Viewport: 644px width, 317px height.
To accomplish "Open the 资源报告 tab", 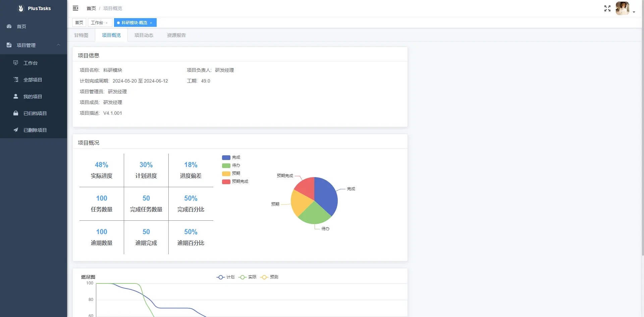I will click(x=176, y=35).
